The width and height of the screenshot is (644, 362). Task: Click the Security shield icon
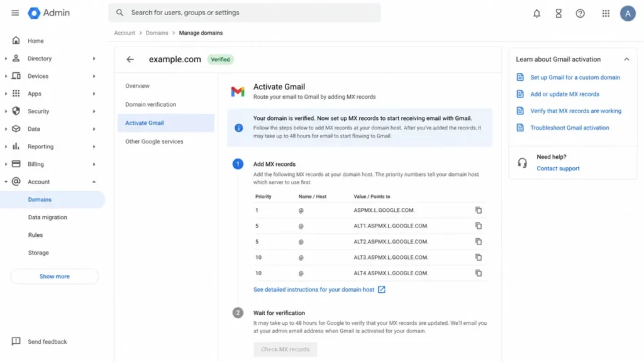point(16,111)
